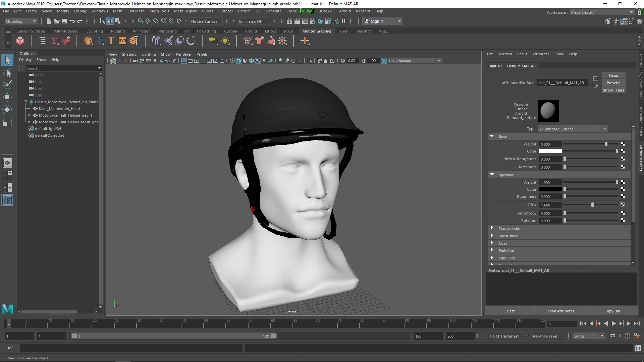Click the four pane layout icon

[x=7, y=175]
